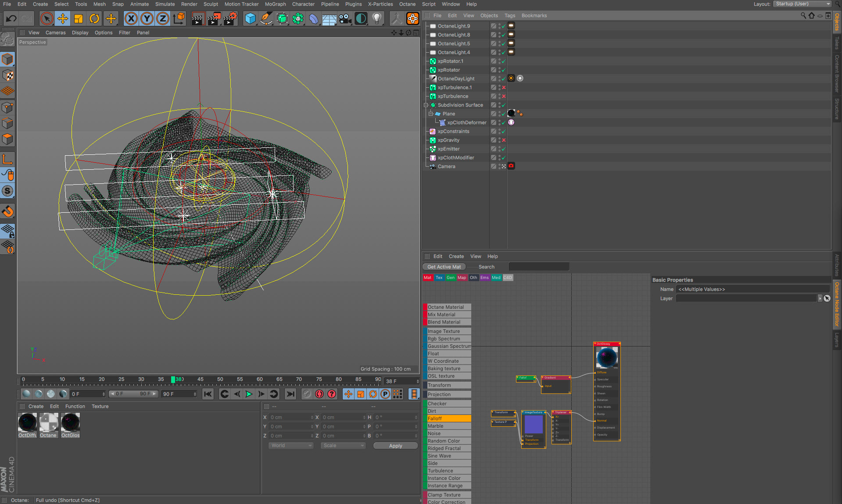Screen dimensions: 842x504
Task: Add a Camera object from toolbar
Action: [x=345, y=18]
